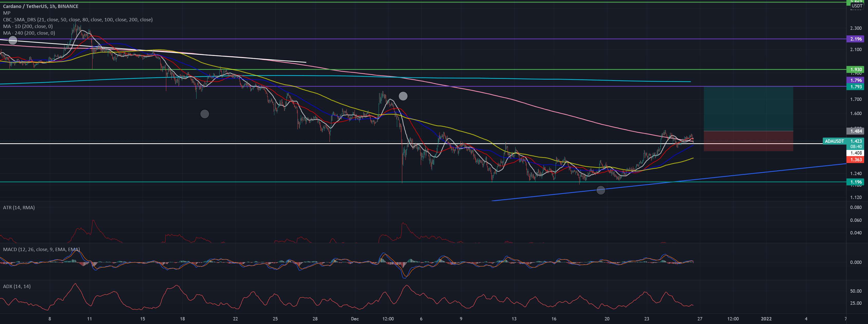Click the Dec label on the time axis
Screen dimensions: 868x324
354,319
